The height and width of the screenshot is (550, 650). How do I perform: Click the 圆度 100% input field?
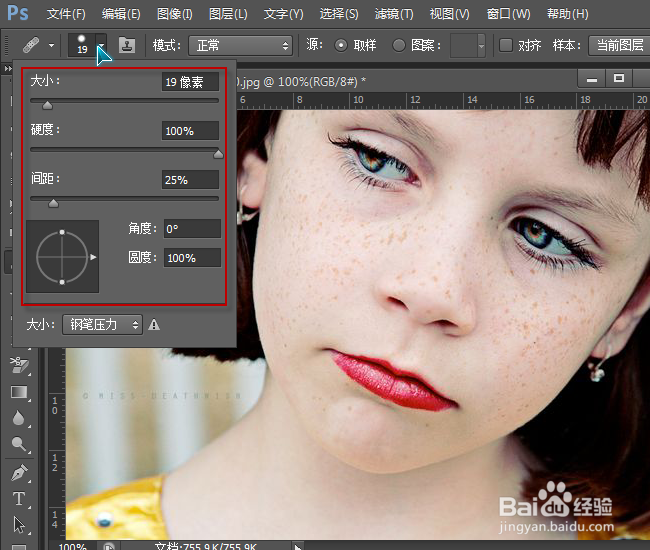(192, 257)
